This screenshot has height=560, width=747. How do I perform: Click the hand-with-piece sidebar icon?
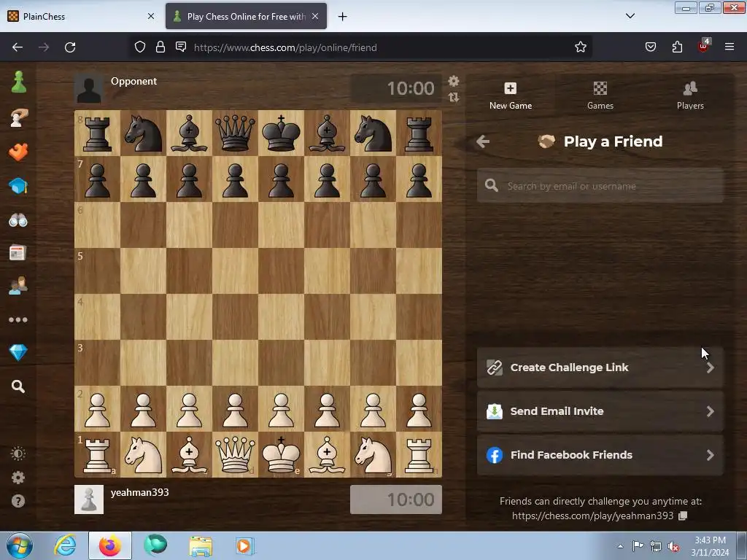click(18, 117)
